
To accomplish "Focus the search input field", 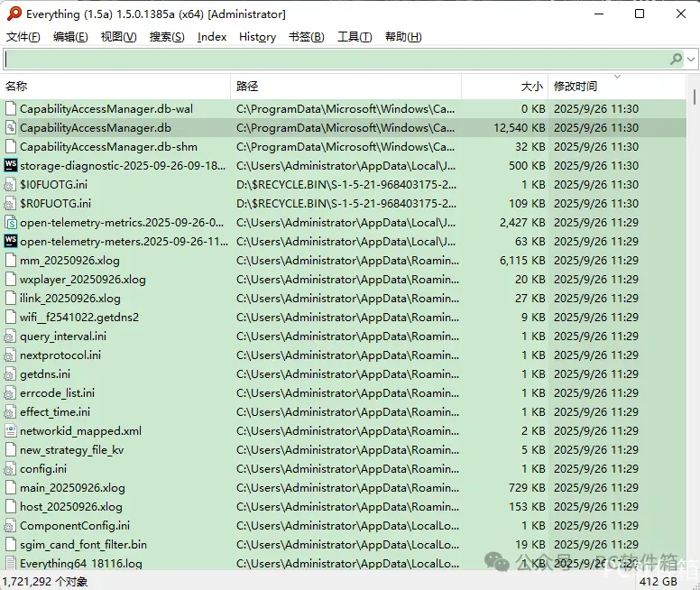I will (336, 59).
